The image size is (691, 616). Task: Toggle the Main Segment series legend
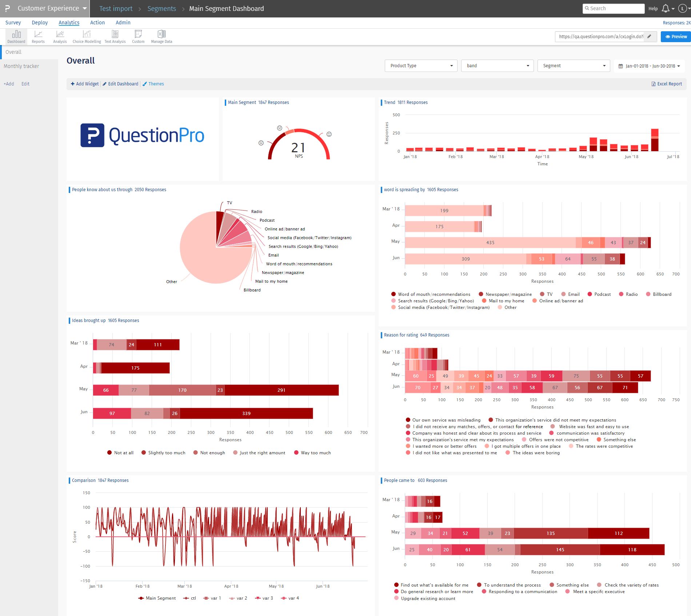coord(157,598)
